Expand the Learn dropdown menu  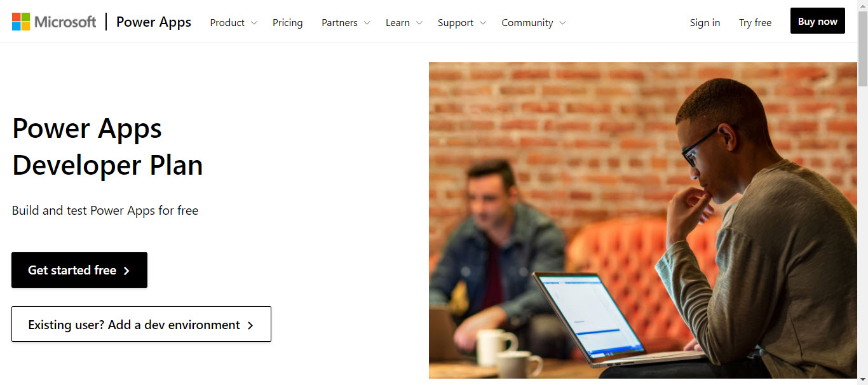coord(403,23)
